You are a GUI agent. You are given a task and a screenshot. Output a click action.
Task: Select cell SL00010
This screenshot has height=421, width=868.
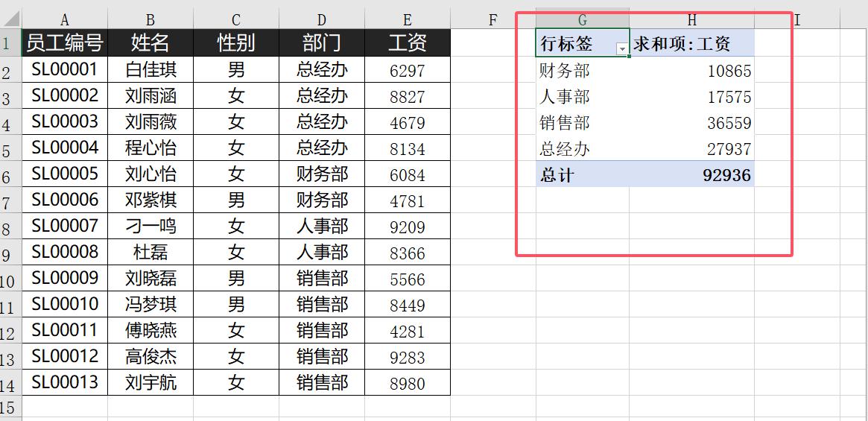click(x=65, y=304)
